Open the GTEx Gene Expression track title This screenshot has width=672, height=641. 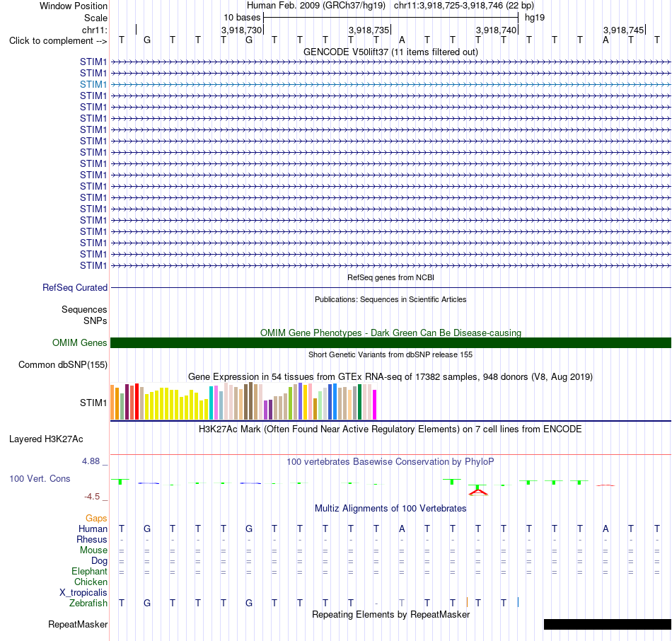[390, 377]
